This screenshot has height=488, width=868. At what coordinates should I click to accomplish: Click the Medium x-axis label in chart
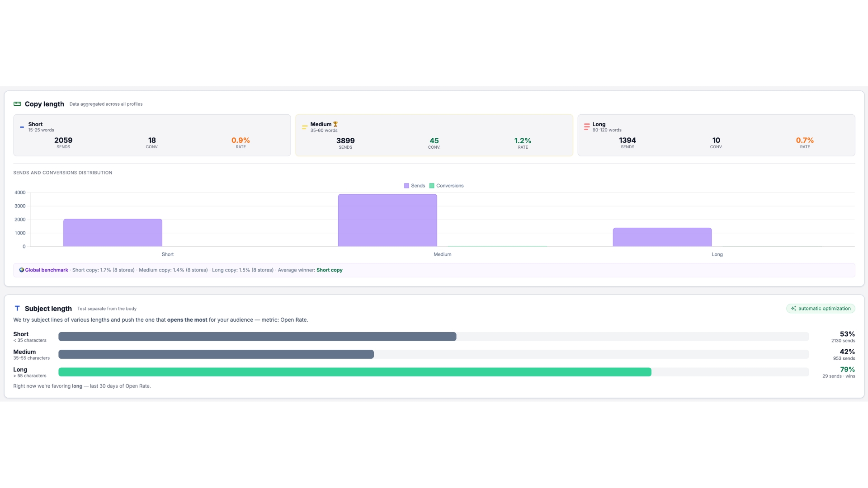pyautogui.click(x=443, y=254)
